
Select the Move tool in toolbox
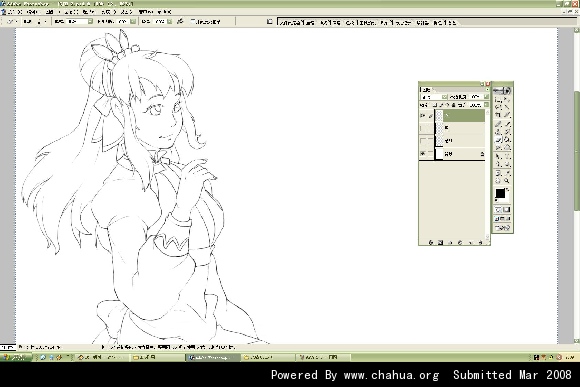click(507, 100)
